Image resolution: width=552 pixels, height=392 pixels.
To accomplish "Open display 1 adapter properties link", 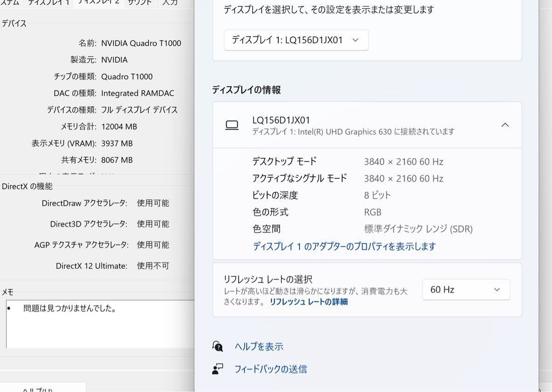I will pyautogui.click(x=344, y=246).
